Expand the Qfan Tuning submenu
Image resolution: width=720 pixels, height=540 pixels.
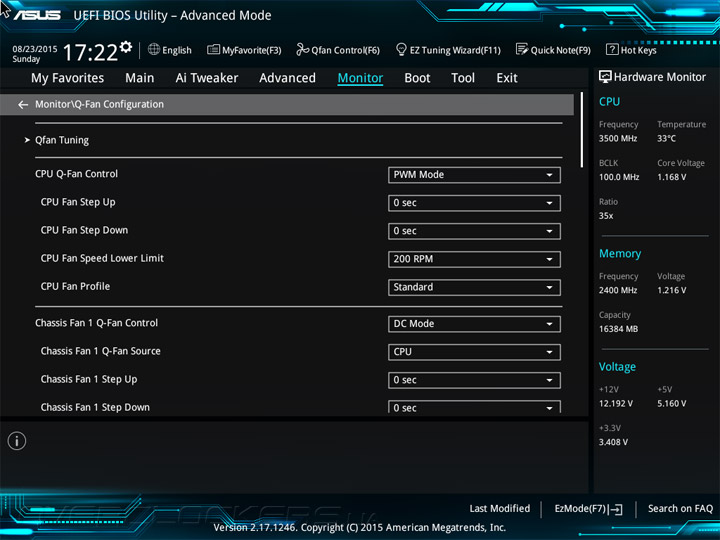(x=62, y=140)
